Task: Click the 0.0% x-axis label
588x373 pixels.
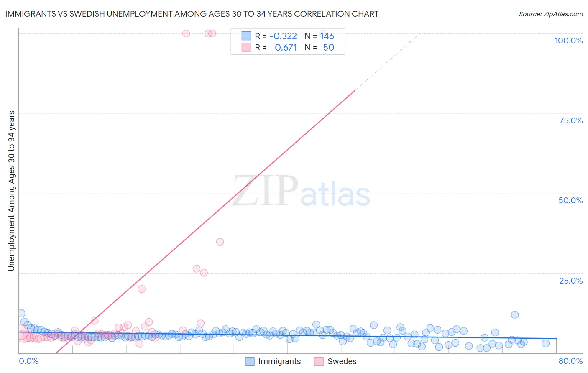Action: click(x=28, y=361)
